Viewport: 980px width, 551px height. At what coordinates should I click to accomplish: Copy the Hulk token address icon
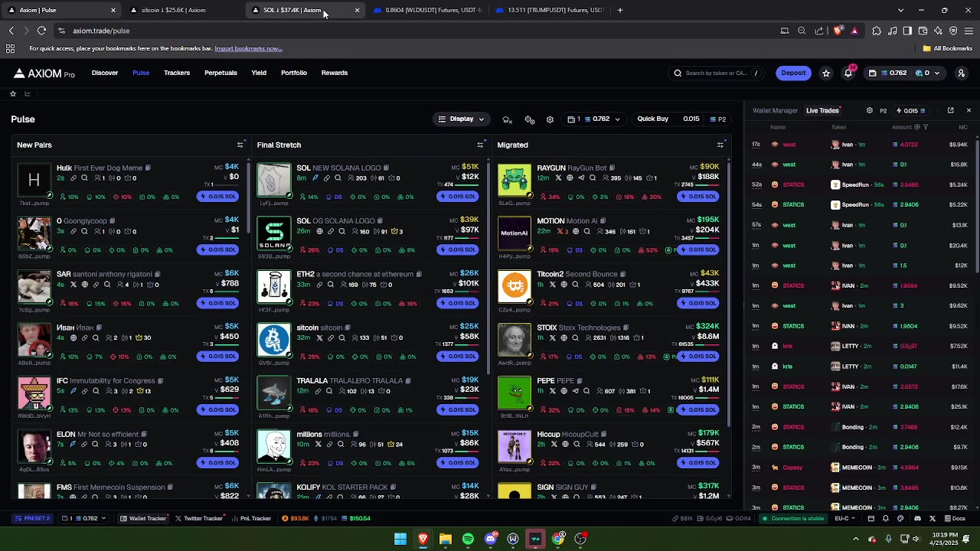click(x=148, y=168)
